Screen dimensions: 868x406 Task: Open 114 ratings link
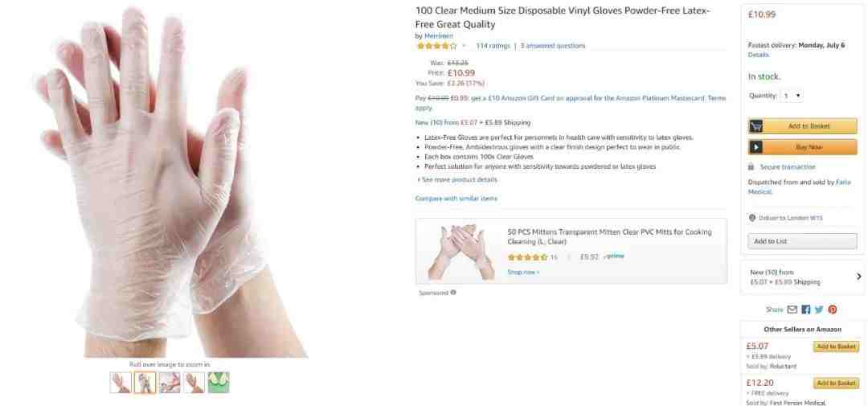pyautogui.click(x=493, y=46)
